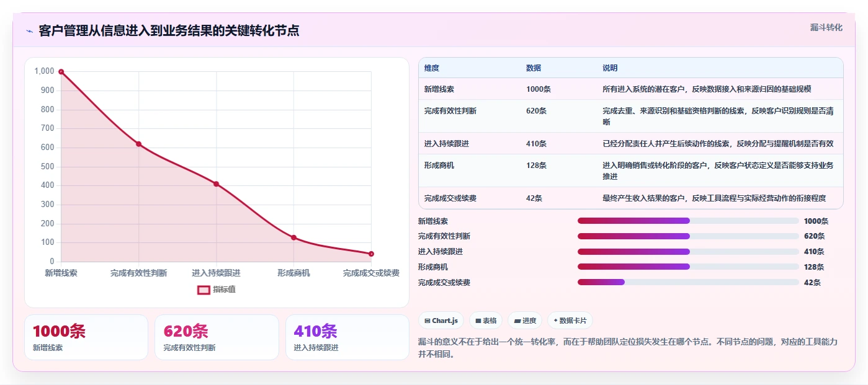The height and width of the screenshot is (385, 868).
Task: Click the 完成有效性判断 progress bar showing 620条
Action: 688,236
